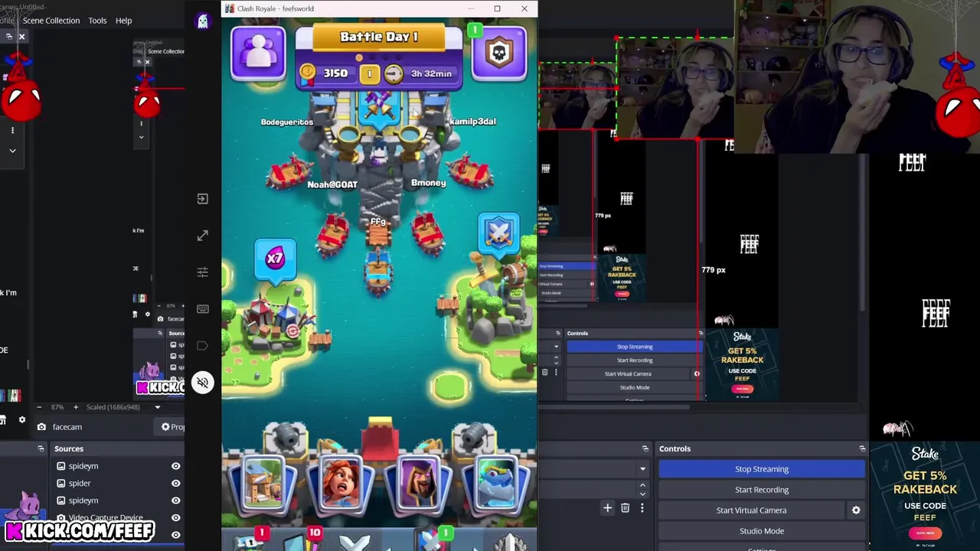Click the 3h 32min timer text
Screen dimensions: 980x551
(431, 73)
